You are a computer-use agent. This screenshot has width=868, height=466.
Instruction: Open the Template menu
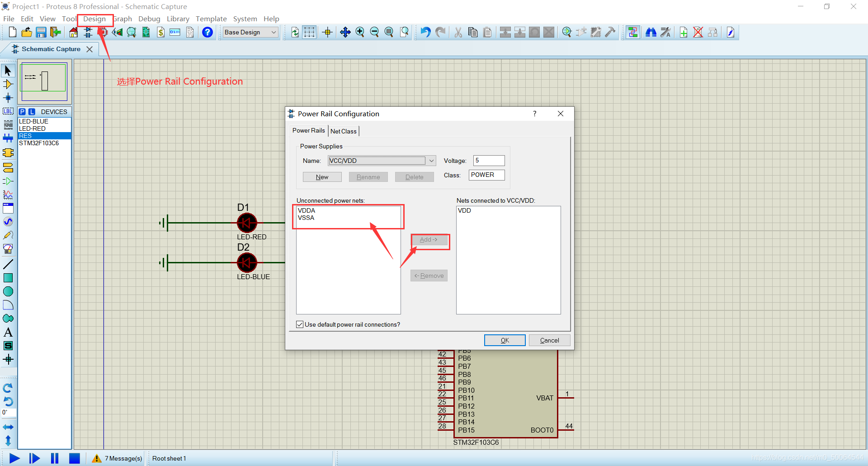coord(211,19)
